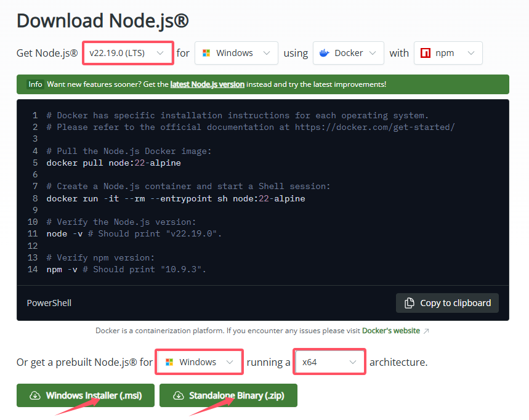This screenshot has height=420, width=529.
Task: Click the red npm logo icon
Action: 426,53
